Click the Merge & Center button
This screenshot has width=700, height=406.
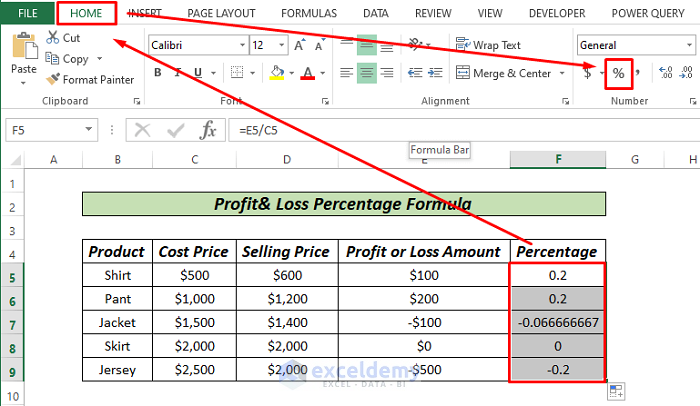tap(504, 73)
